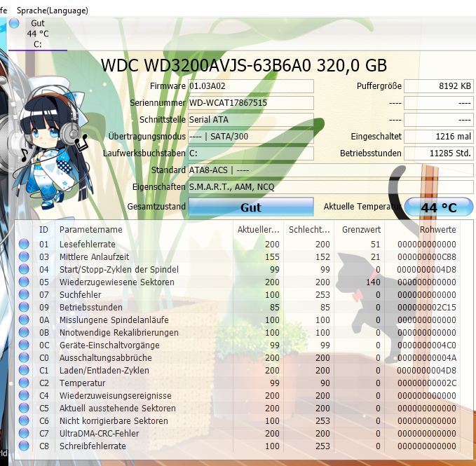
Task: Click status orb of UltraDMA-CRC-Fehler row
Action: [24, 433]
